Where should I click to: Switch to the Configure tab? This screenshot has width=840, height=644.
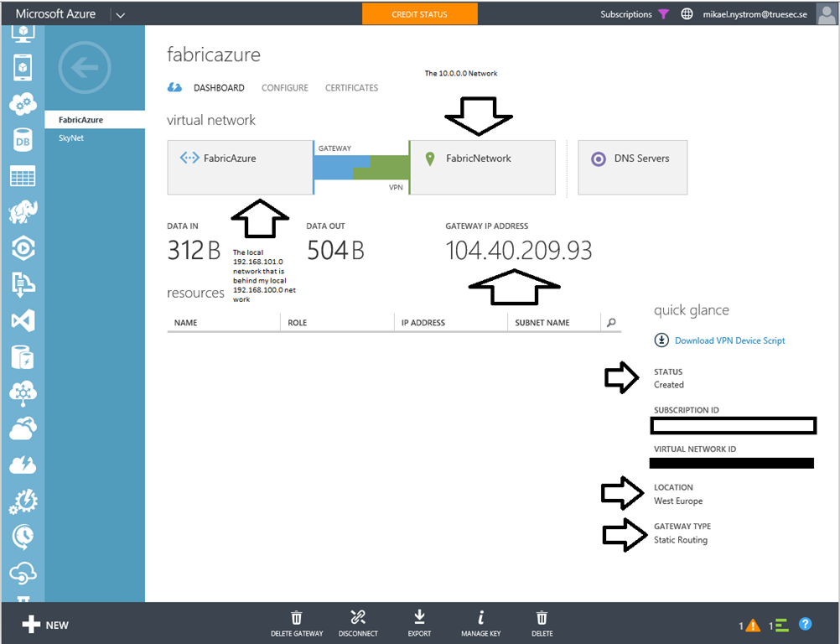(284, 88)
